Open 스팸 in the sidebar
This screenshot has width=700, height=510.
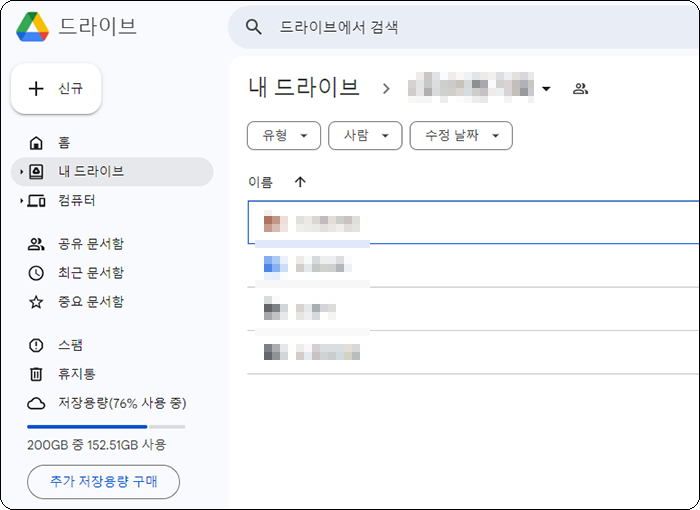pyautogui.click(x=112, y=345)
